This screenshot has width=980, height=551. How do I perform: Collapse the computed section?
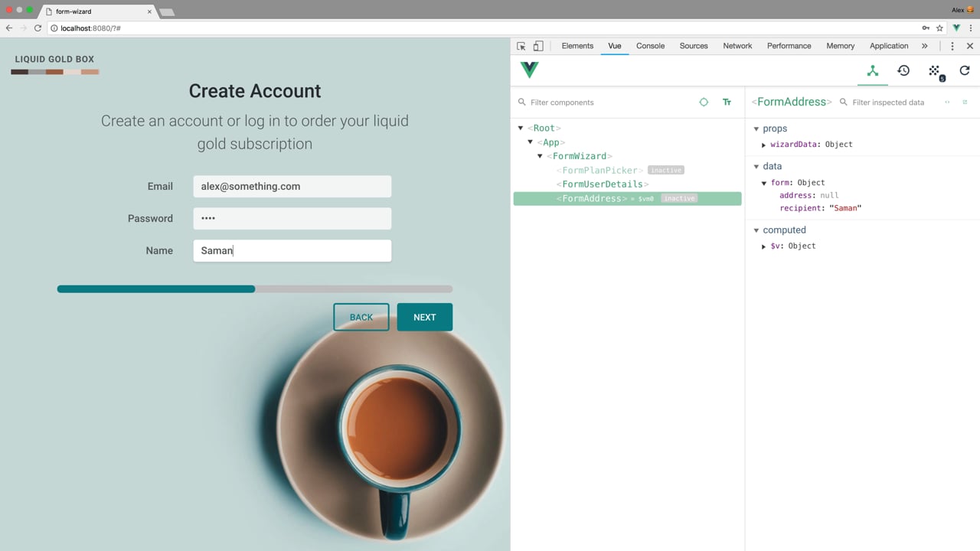756,230
